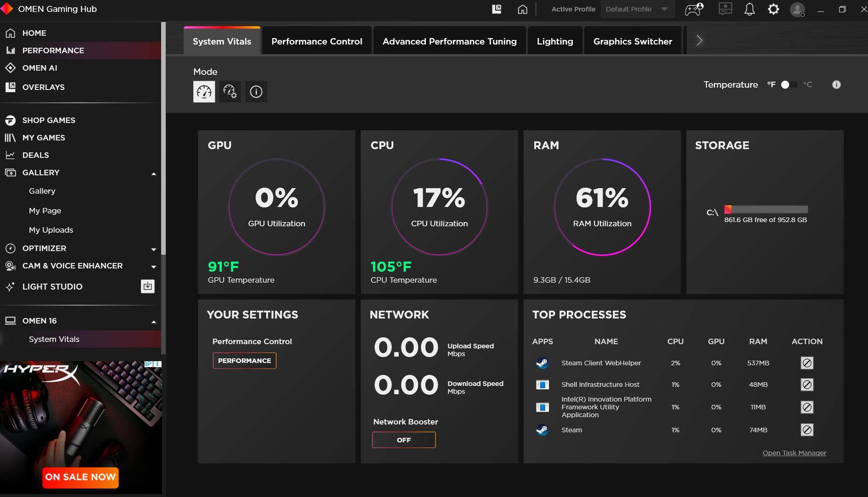The height and width of the screenshot is (497, 868).
Task: Open the temperature info icon
Action: tap(836, 84)
